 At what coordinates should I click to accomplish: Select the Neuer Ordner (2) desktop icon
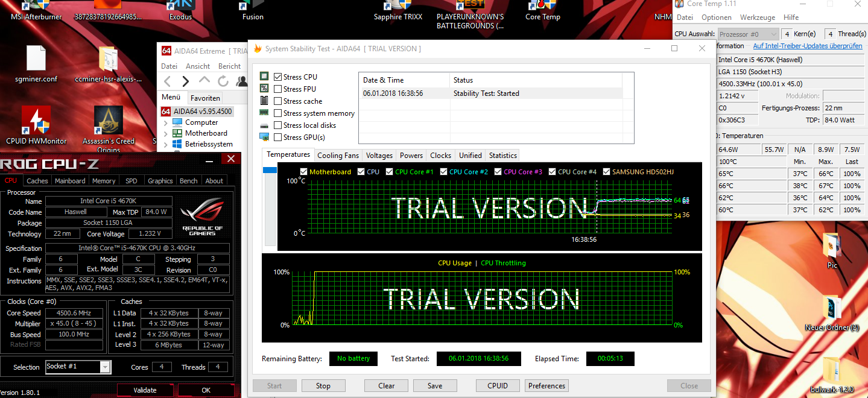click(832, 313)
